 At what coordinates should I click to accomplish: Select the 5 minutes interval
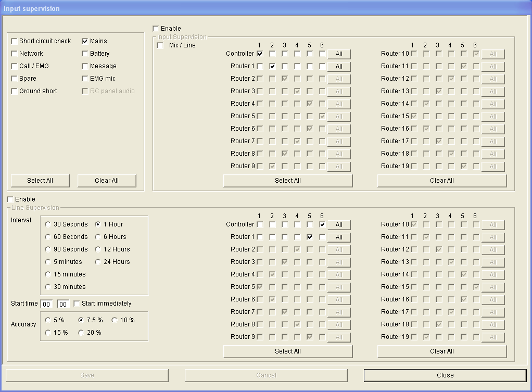48,262
